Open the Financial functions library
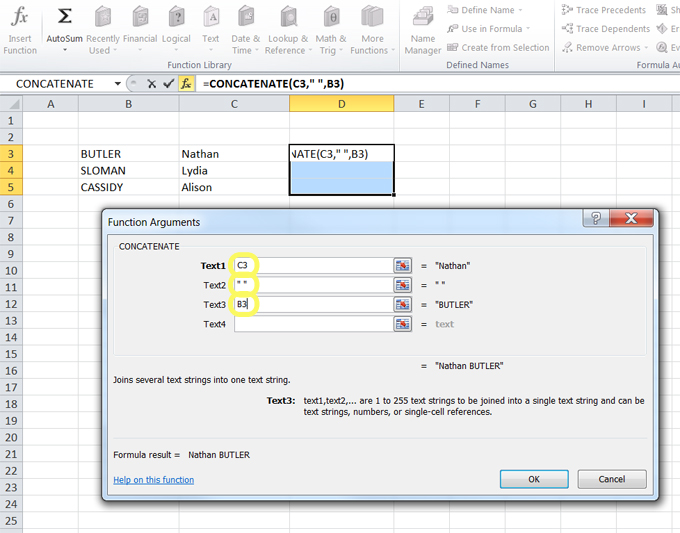680x533 pixels. pos(140,30)
